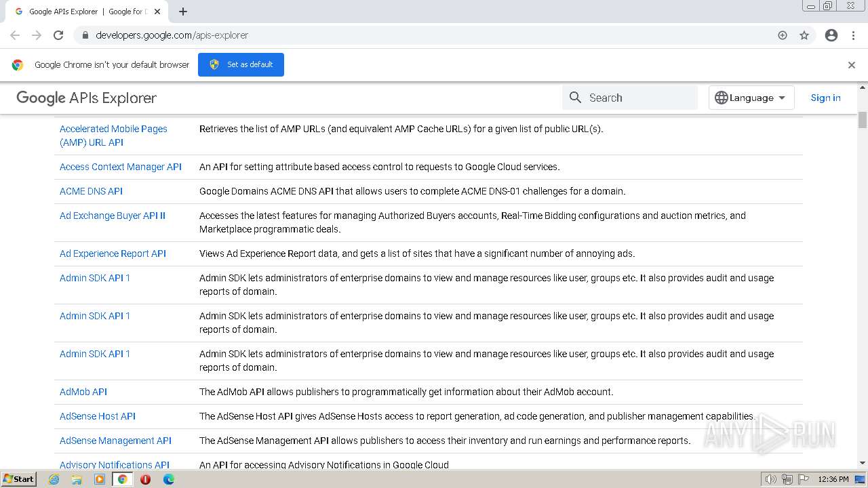Open AdMob API link

83,392
